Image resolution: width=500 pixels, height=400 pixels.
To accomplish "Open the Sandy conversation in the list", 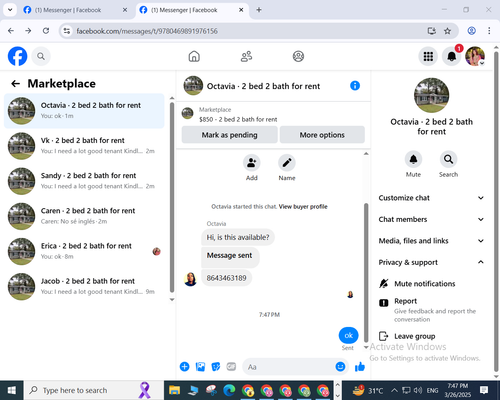I will (84, 181).
